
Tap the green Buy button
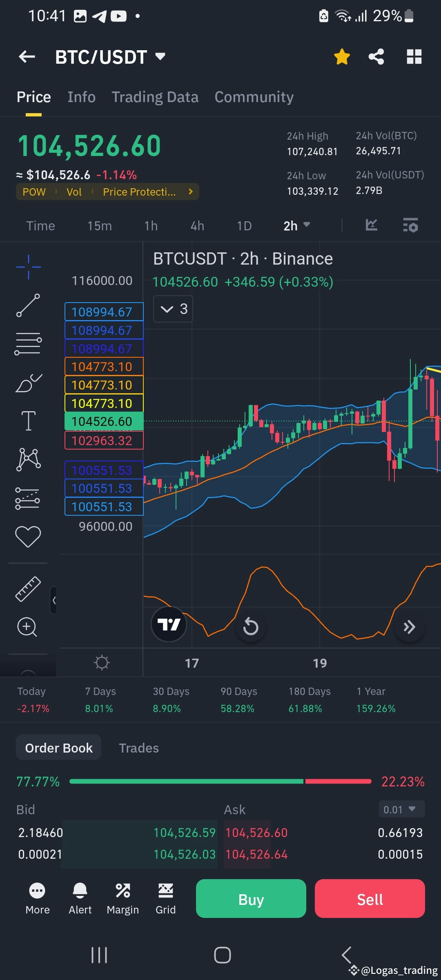251,899
